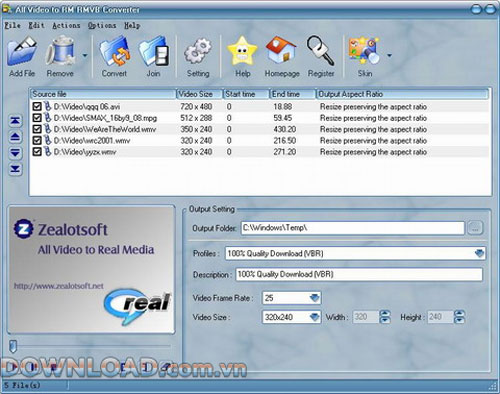
Task: Increase the Height spinner value
Action: coord(459,313)
